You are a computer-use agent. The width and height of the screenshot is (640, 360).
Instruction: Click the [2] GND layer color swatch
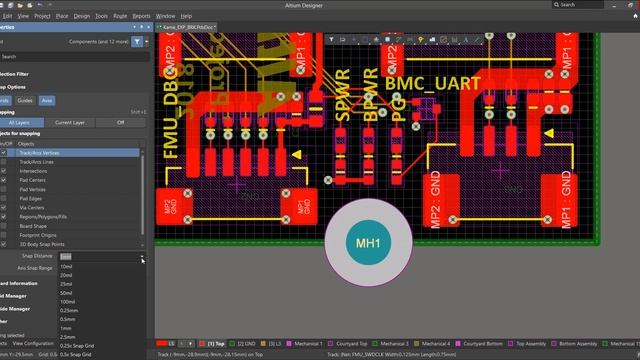tap(232, 344)
